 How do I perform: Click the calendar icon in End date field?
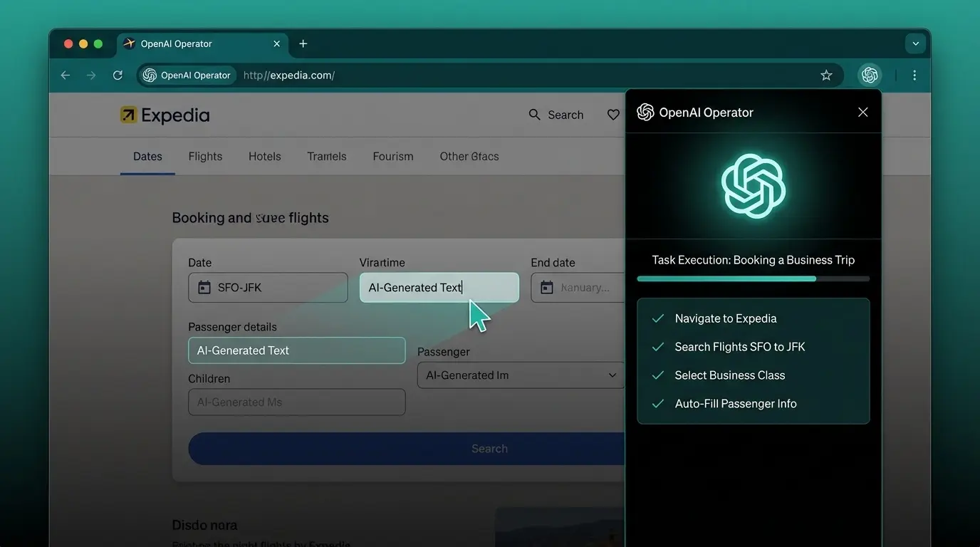[546, 287]
